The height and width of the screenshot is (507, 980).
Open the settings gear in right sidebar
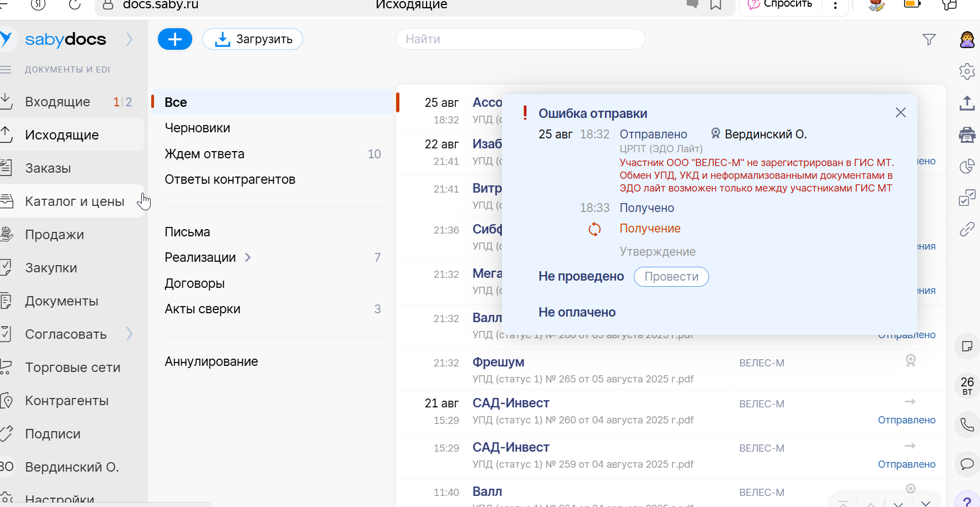point(967,71)
